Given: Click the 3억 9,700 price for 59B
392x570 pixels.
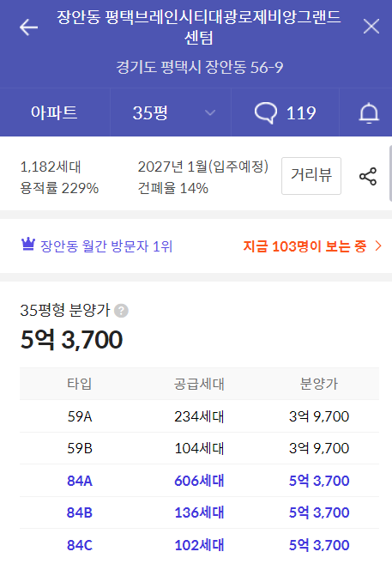Looking at the screenshot, I should coord(319,448).
